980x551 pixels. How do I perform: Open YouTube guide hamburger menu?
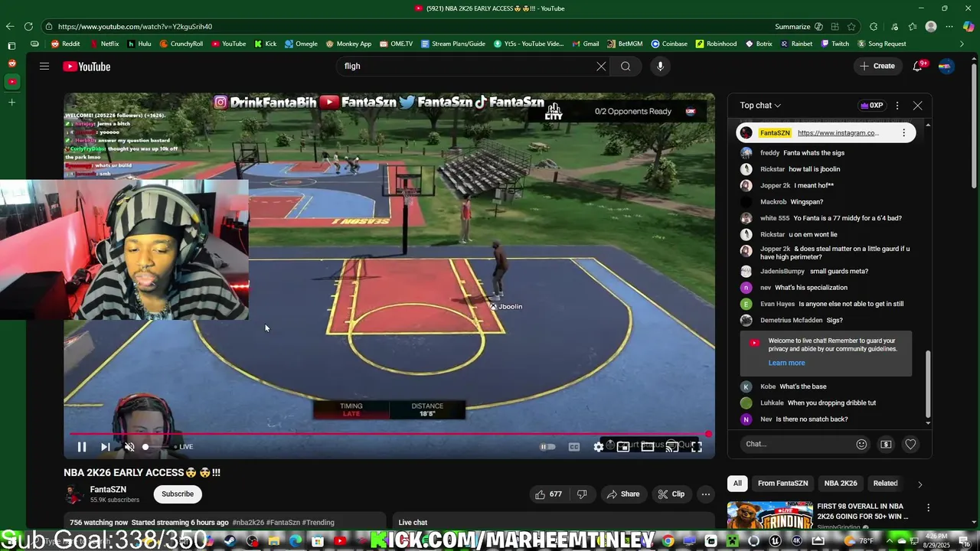pyautogui.click(x=44, y=67)
